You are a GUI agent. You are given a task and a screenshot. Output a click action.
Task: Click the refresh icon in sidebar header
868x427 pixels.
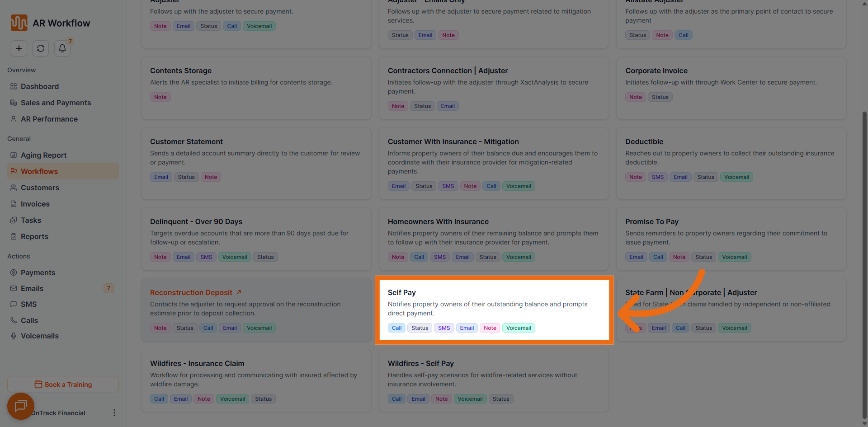pyautogui.click(x=41, y=48)
